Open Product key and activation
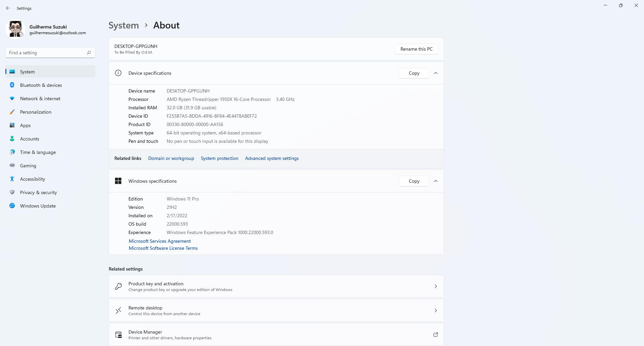The width and height of the screenshot is (644, 346). tap(276, 286)
